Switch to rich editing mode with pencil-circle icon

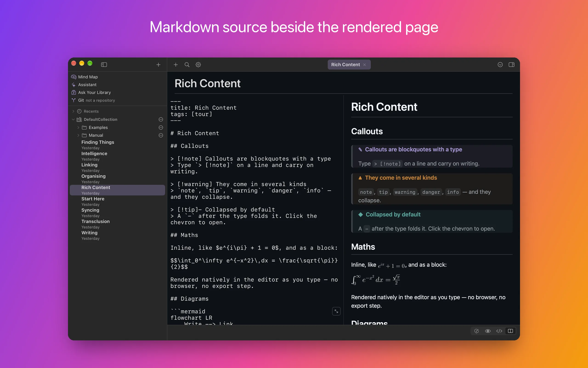click(x=476, y=331)
